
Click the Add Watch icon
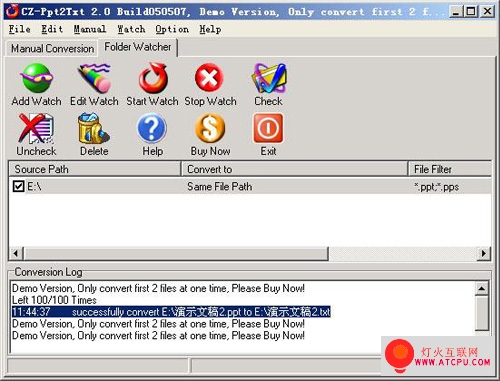click(x=36, y=79)
